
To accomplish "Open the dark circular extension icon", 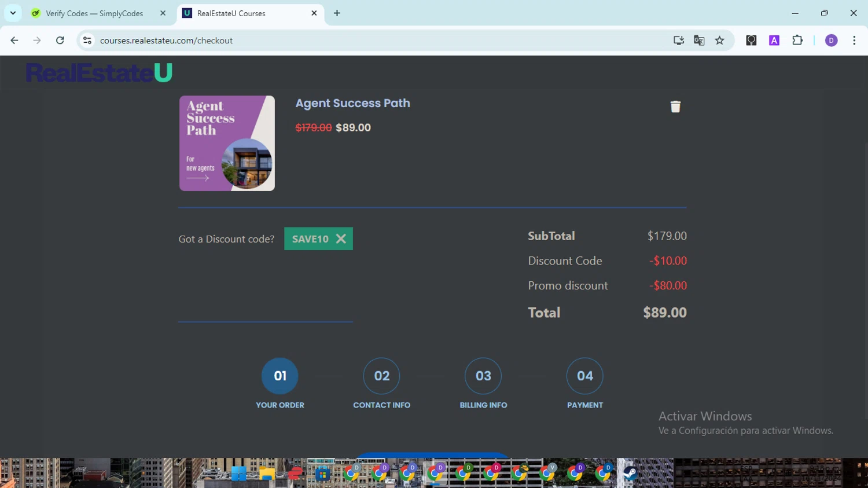I will pyautogui.click(x=751, y=41).
